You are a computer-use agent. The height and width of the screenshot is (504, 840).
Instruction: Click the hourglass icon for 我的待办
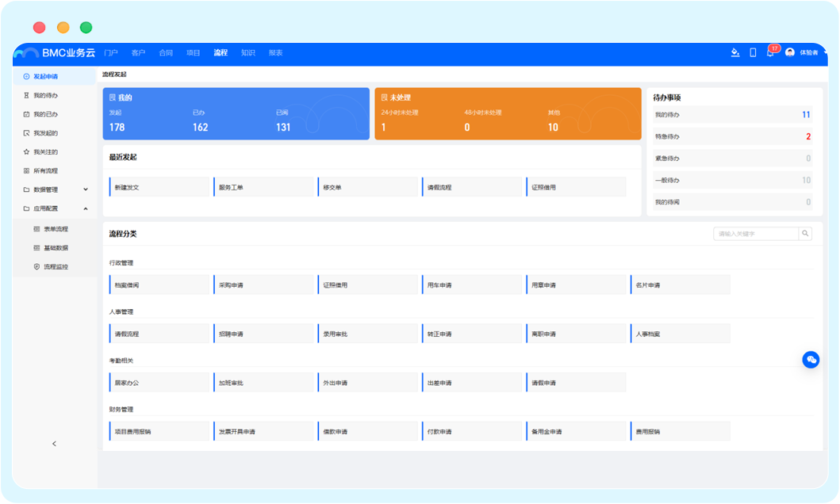(26, 95)
